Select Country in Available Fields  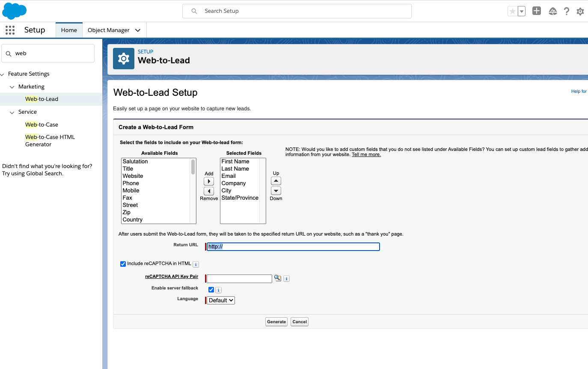156,219
